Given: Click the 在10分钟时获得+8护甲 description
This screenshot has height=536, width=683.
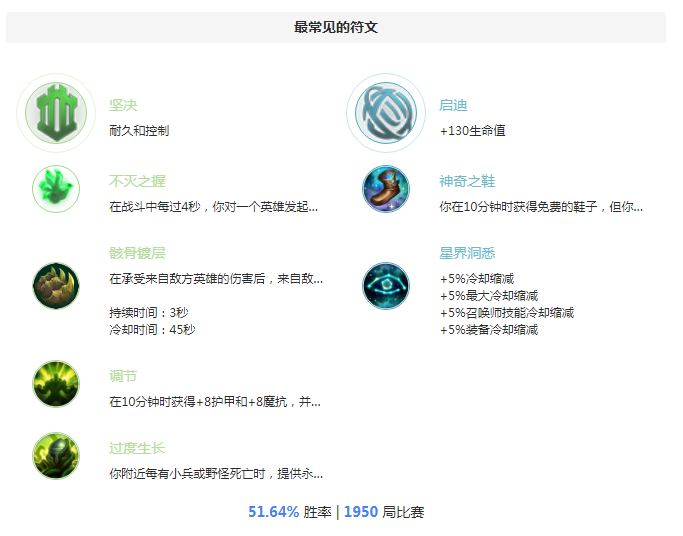Looking at the screenshot, I should coord(215,401).
